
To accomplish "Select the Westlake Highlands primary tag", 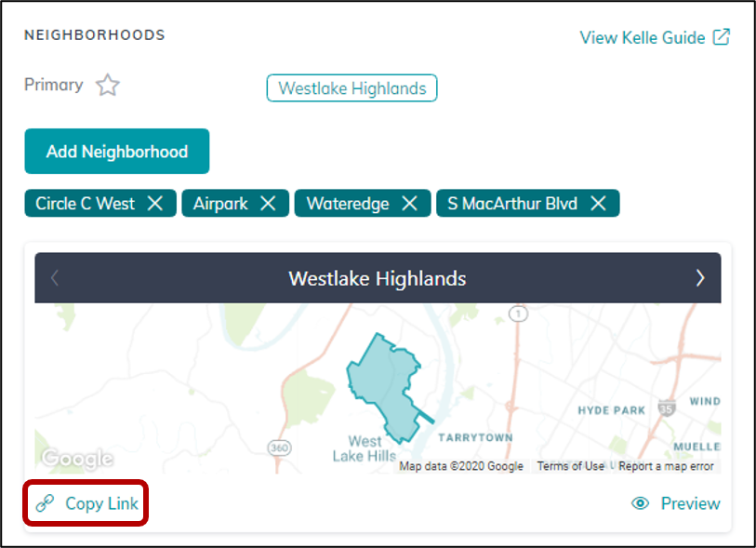I will (x=351, y=88).
